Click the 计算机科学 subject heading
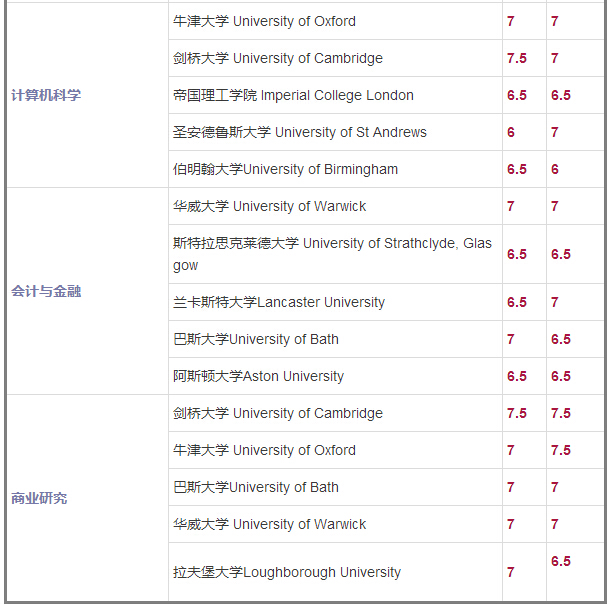 click(x=46, y=95)
